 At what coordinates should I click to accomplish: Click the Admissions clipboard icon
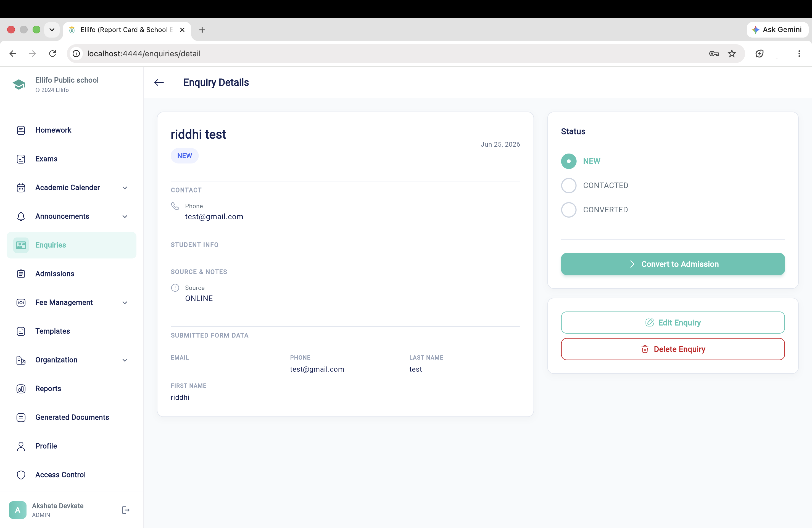[21, 274]
